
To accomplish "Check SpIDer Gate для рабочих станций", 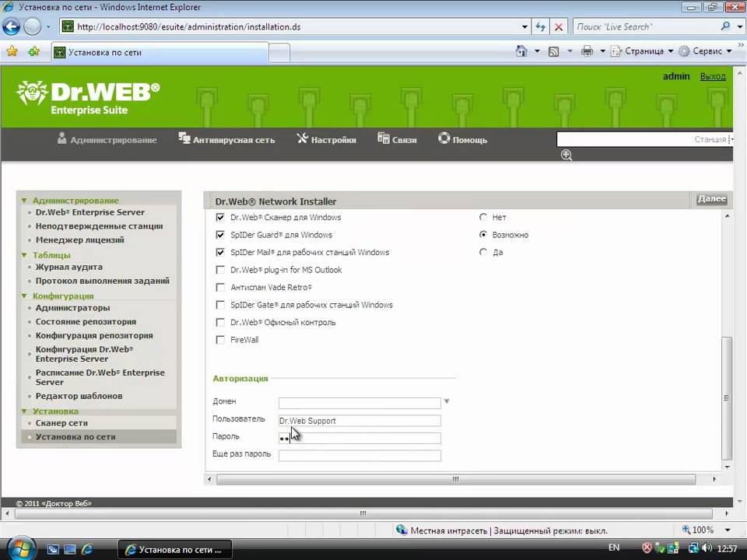I will (220, 305).
